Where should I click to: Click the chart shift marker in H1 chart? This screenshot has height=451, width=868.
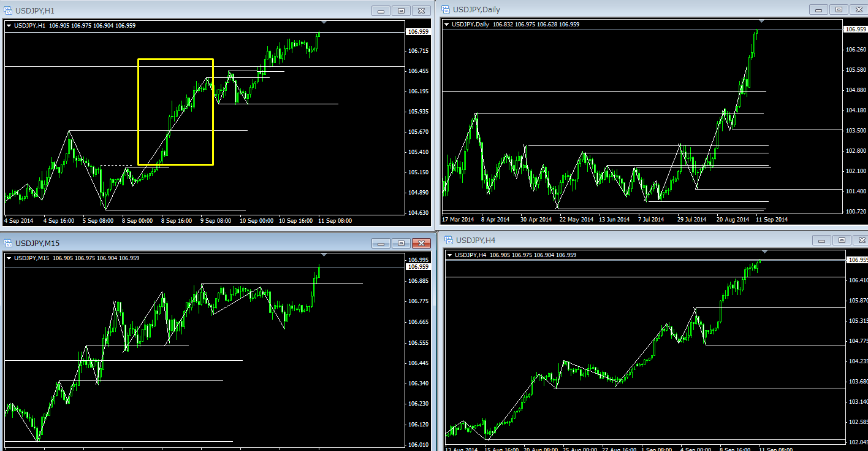coord(324,23)
